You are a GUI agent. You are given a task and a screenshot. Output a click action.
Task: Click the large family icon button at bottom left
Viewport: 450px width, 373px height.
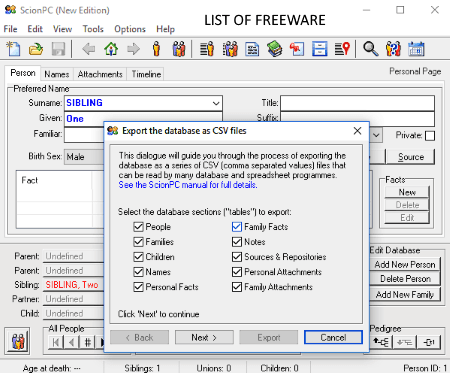coord(17,341)
